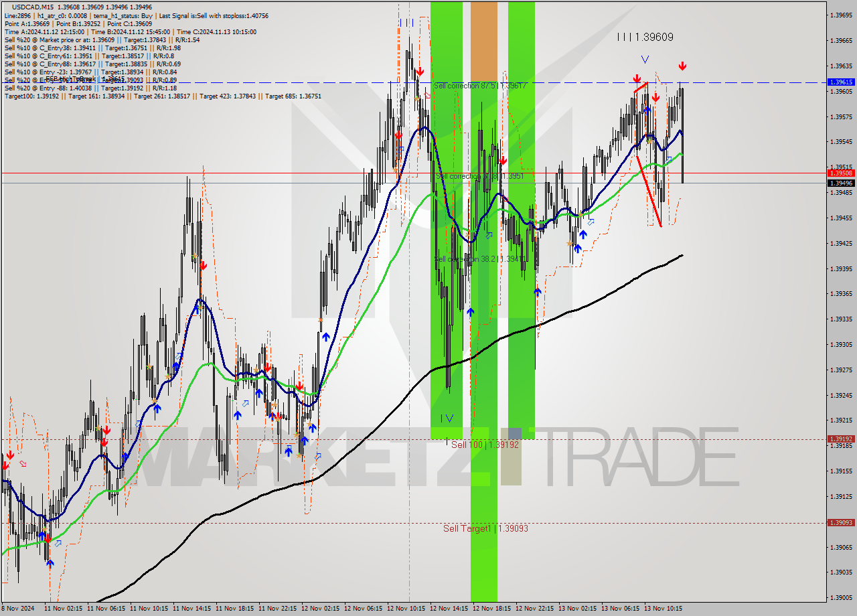Screen dimensions: 857x616
Task: Click the '13 Nov 10:15' time label
Action: pos(664,609)
